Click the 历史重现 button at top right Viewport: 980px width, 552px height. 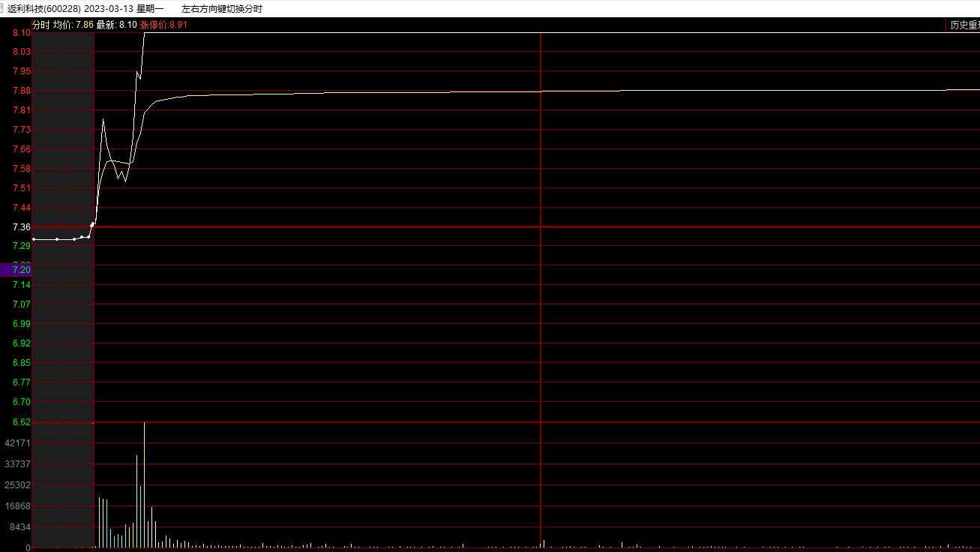tap(964, 25)
